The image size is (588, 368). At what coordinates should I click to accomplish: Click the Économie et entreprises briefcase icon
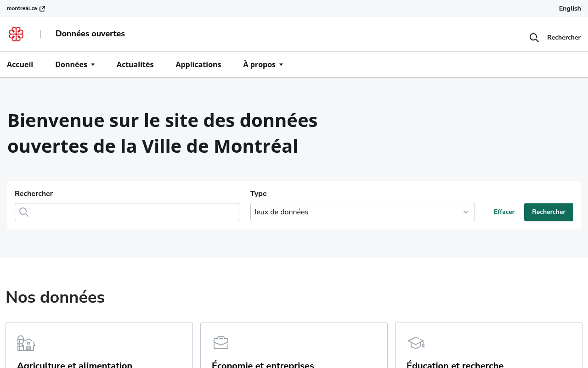point(221,343)
